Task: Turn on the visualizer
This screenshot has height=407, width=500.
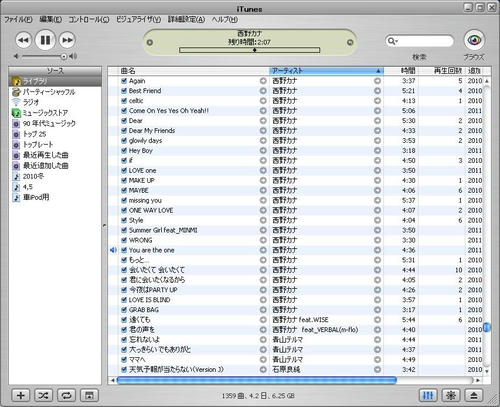Action: pyautogui.click(x=451, y=395)
